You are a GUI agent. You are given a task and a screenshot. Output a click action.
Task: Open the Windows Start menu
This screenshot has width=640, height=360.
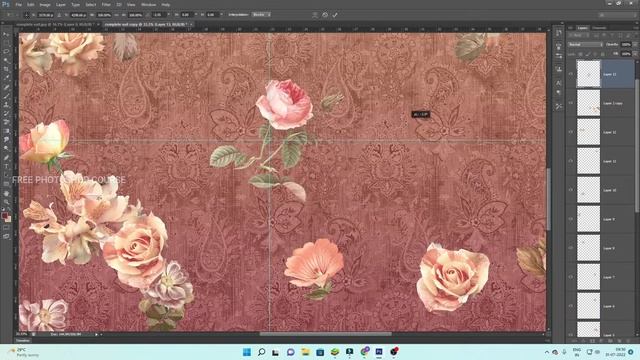coord(247,352)
